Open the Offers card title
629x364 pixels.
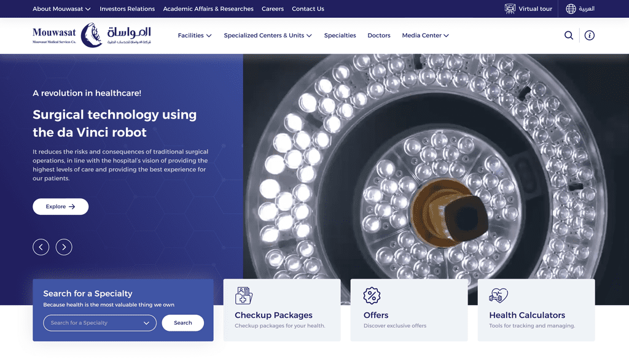[x=376, y=315]
